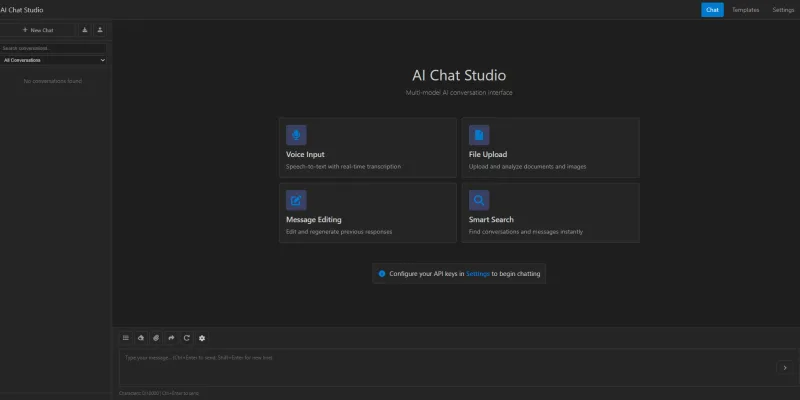Click the upload icon at sidebar top right

tap(100, 30)
